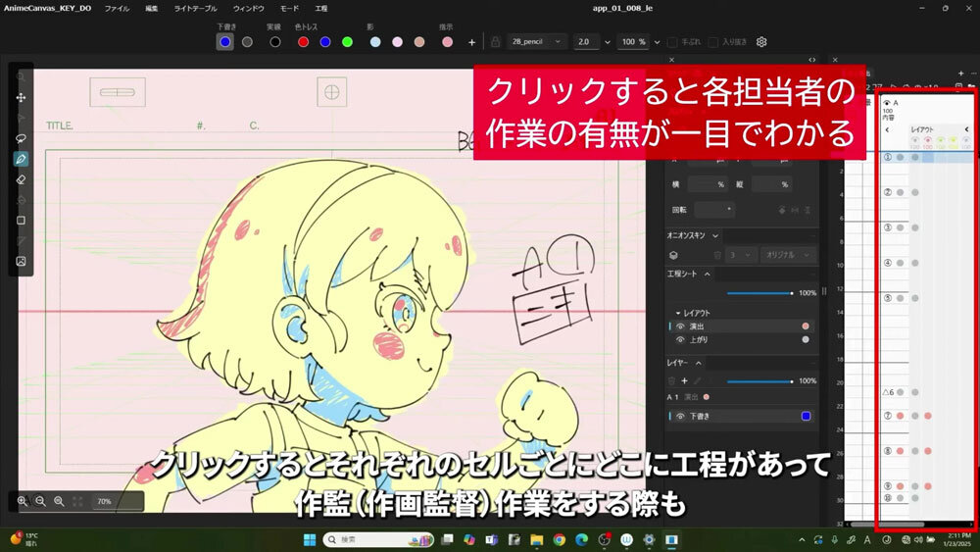
Task: Select the lasso selection tool
Action: [21, 139]
